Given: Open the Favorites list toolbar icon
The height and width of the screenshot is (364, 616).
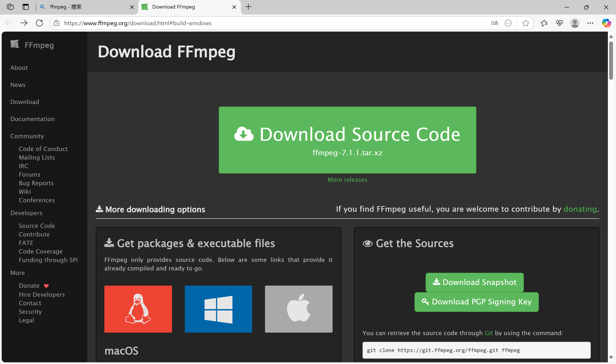Looking at the screenshot, I should [544, 23].
